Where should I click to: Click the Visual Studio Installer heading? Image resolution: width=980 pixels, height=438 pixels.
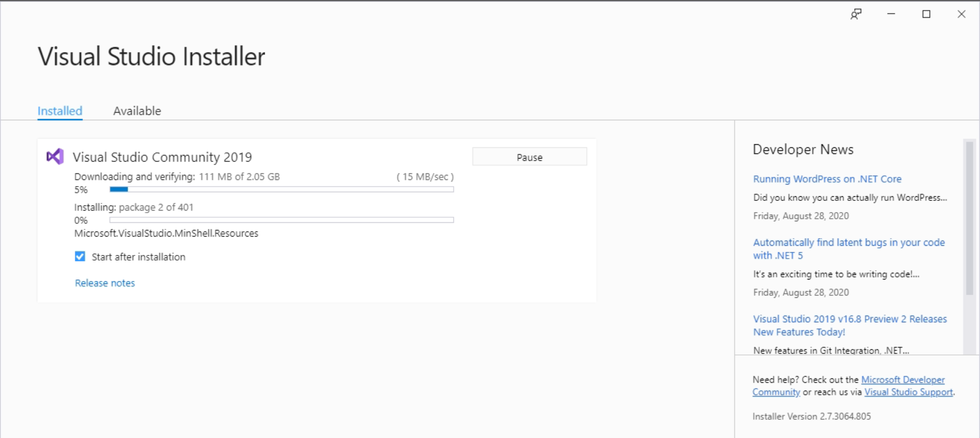152,56
